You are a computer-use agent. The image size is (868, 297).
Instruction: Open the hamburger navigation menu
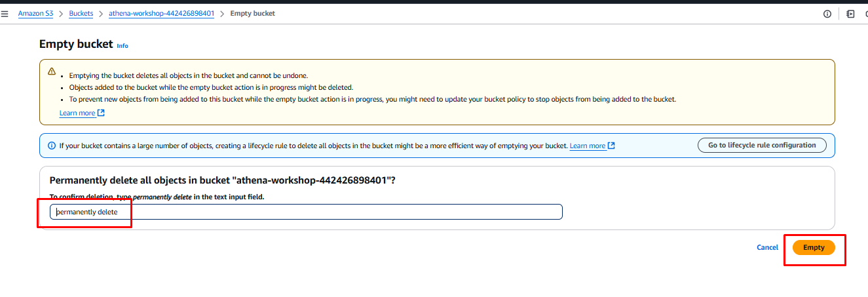click(5, 14)
